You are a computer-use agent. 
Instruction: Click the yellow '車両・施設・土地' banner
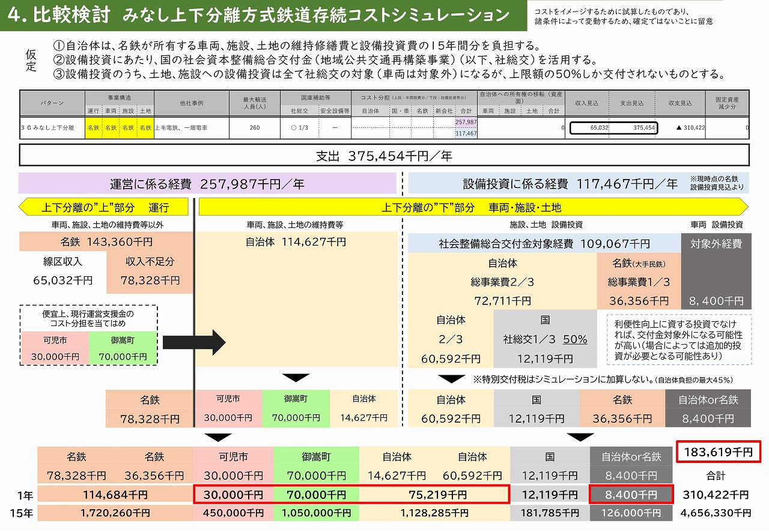[473, 208]
